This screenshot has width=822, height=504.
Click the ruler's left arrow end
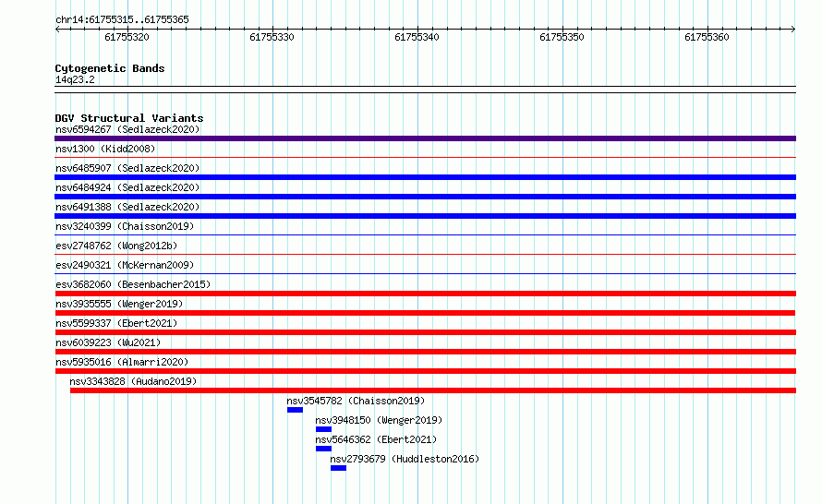[x=57, y=30]
